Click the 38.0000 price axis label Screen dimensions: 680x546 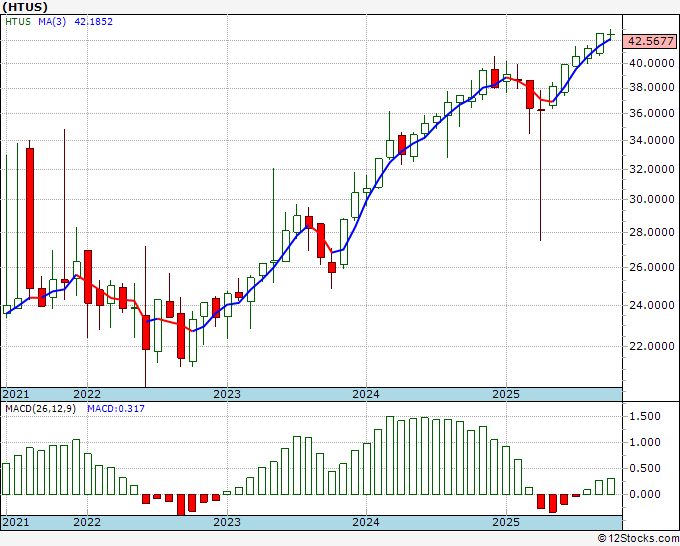[x=651, y=88]
